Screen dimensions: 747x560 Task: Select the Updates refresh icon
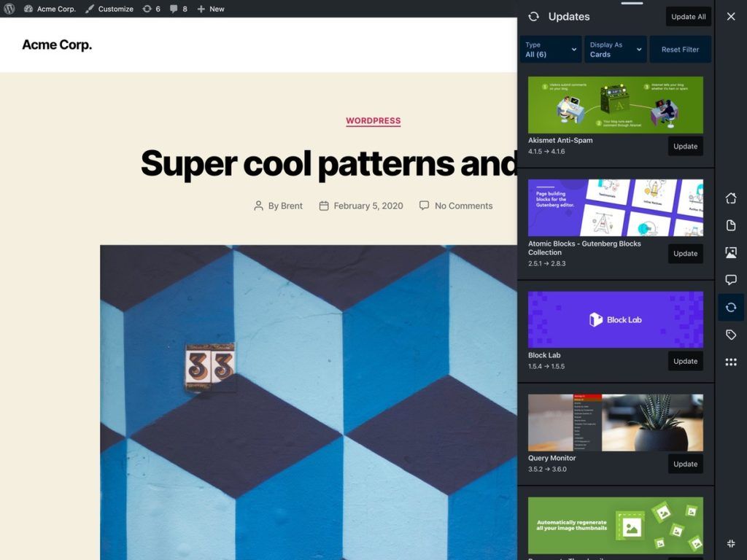(731, 307)
